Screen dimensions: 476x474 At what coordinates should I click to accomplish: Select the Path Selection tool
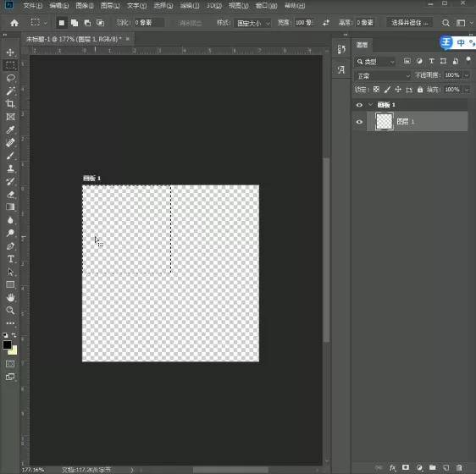pyautogui.click(x=10, y=272)
